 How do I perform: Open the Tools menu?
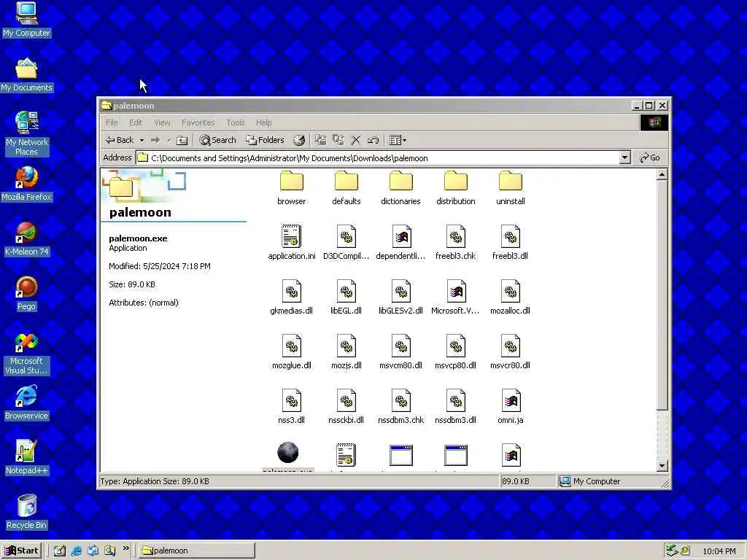pos(236,122)
